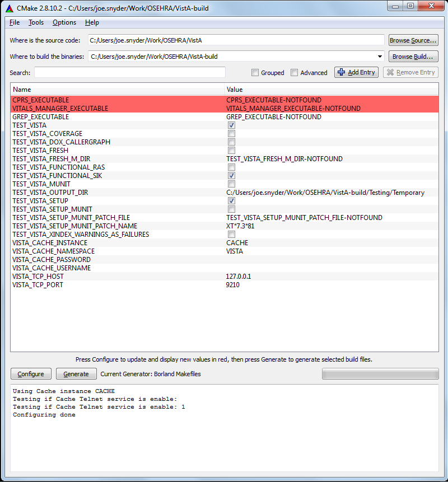Open the Options menu
Screen dimensions: 448x482
(64, 22)
